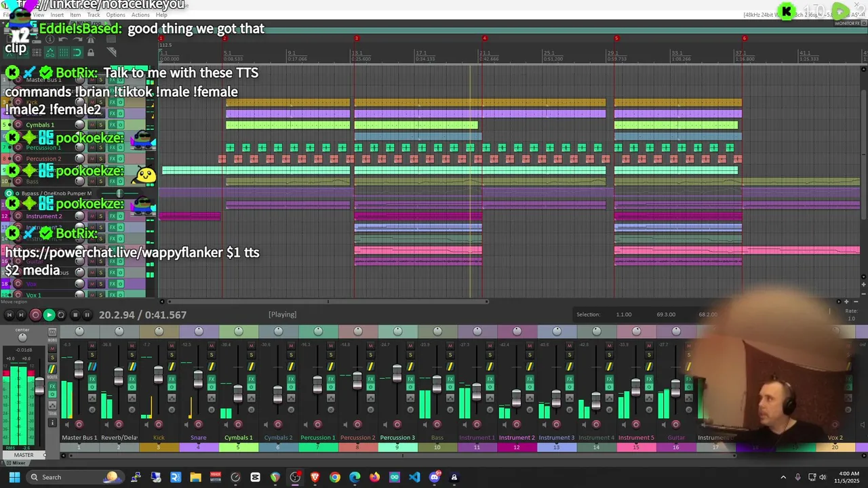Invert phase on Cymbals 1 strip
Image resolution: width=868 pixels, height=488 pixels.
pos(251,409)
